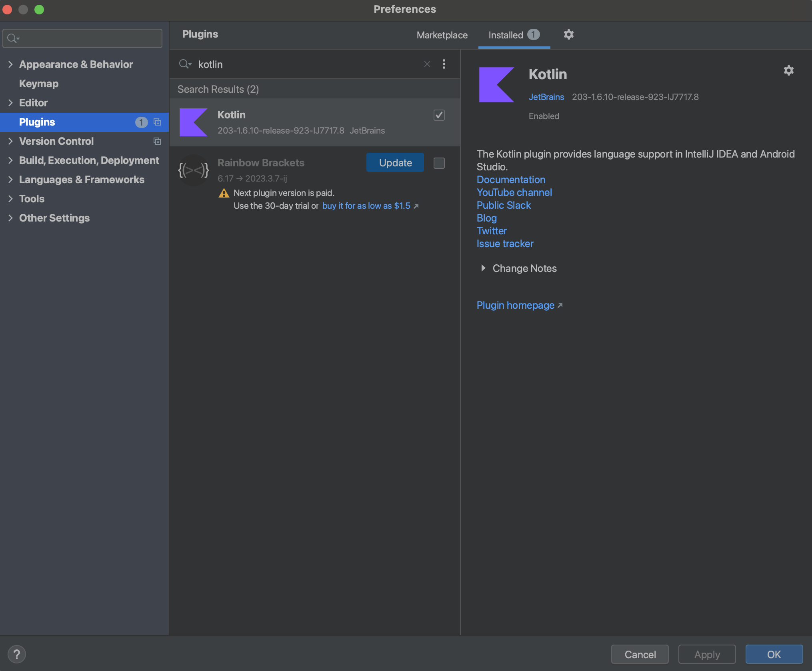Click the Rainbow Brackets plugin icon

click(x=194, y=170)
